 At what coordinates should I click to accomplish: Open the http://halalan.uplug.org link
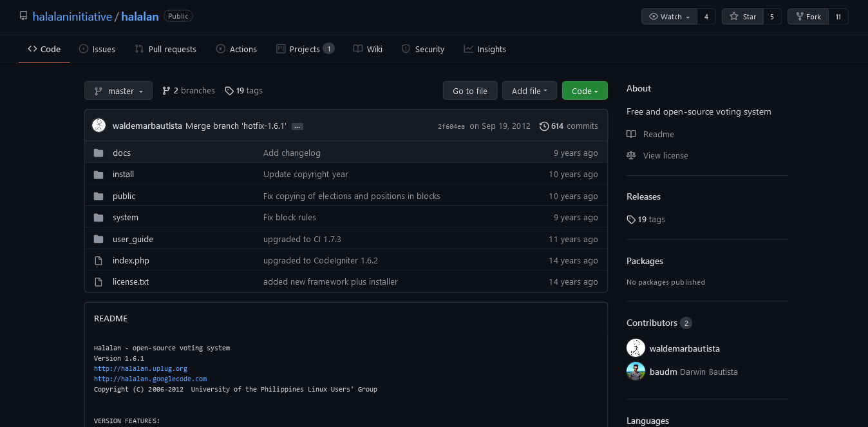[140, 368]
